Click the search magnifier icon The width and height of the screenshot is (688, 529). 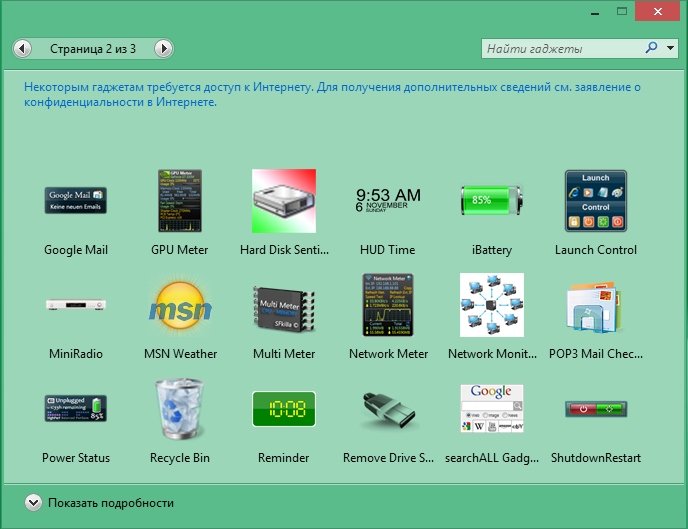point(652,47)
